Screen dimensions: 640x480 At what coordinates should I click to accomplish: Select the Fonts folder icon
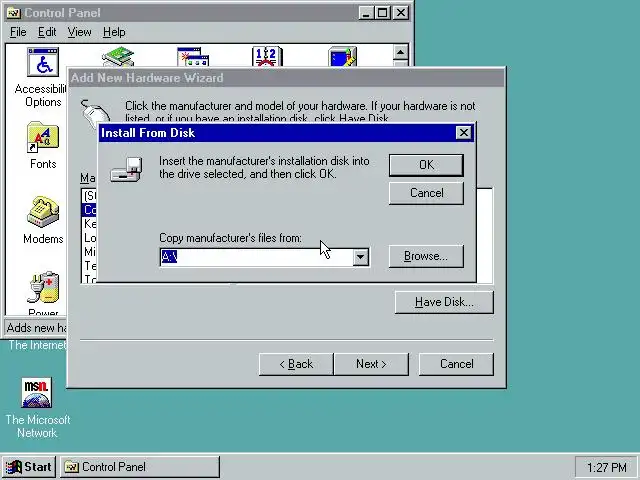click(x=43, y=137)
